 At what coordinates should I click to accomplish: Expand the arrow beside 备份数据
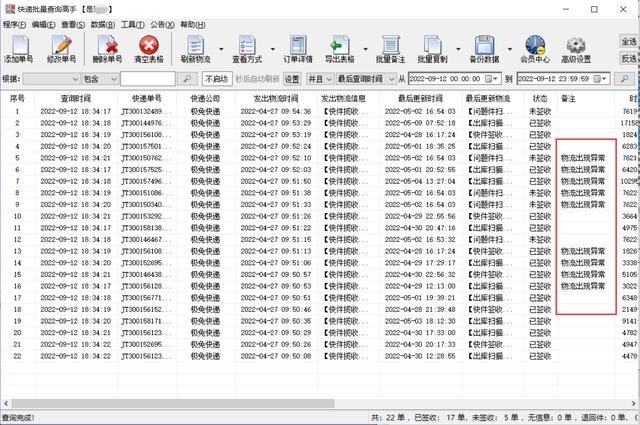click(x=509, y=49)
